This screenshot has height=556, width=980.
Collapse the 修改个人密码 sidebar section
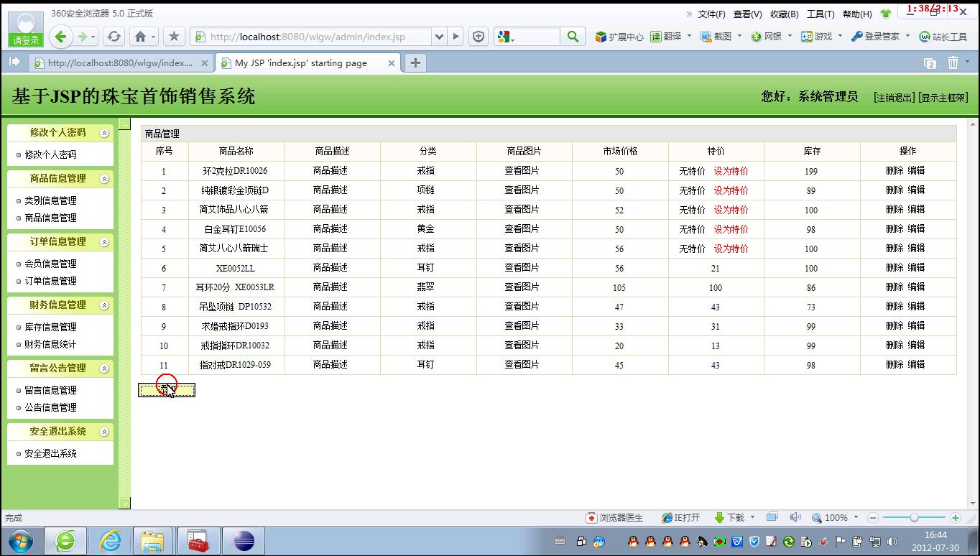click(x=104, y=133)
